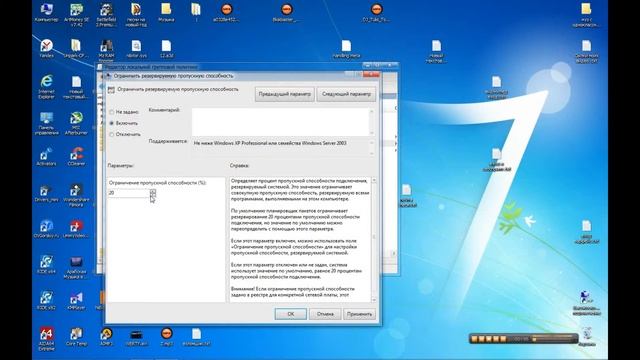Increase bandwidth limit with spinner up arrow

pyautogui.click(x=153, y=191)
